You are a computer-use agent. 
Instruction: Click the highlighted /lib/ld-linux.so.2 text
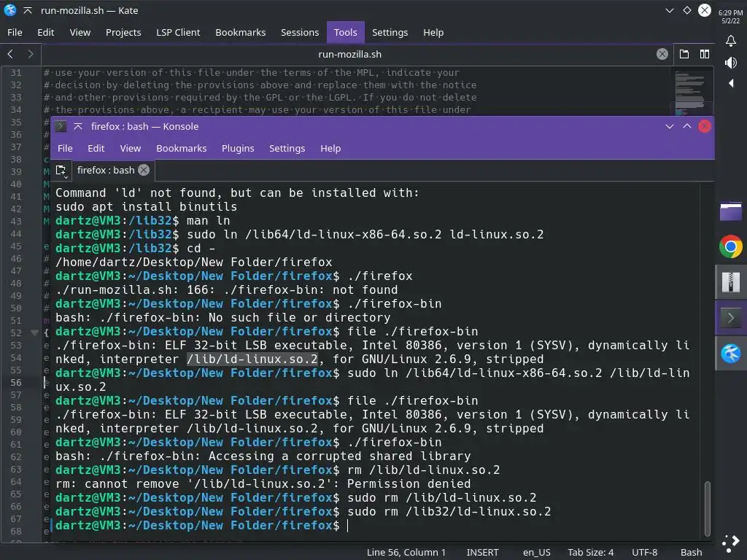click(252, 359)
